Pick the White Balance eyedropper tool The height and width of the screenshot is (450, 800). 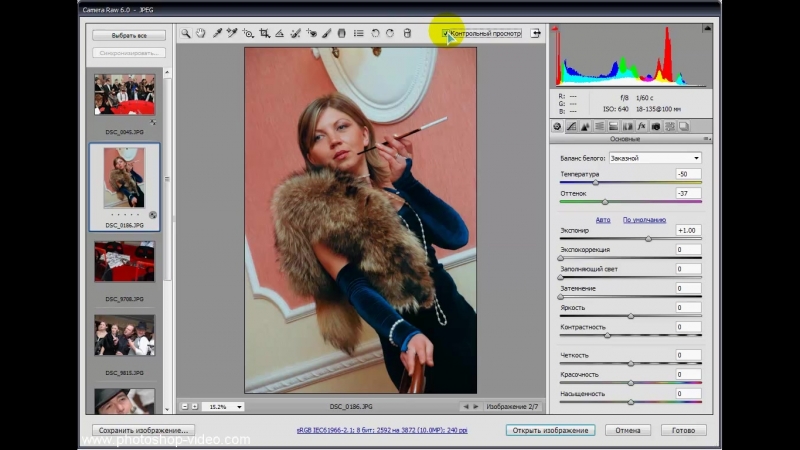(217, 33)
